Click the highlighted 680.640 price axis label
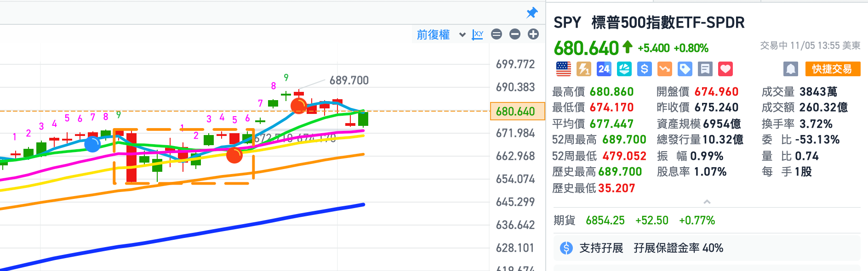This screenshot has width=868, height=271. tap(517, 112)
